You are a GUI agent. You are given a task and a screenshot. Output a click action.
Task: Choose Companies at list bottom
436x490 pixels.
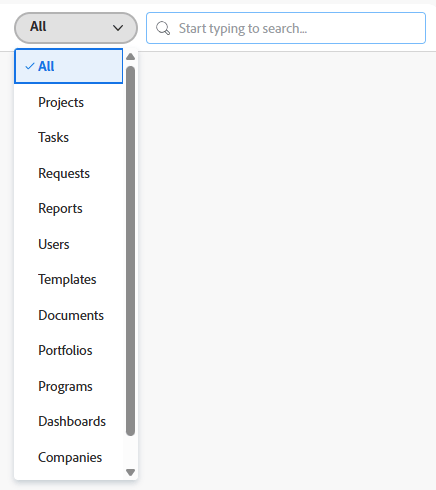[x=69, y=457]
